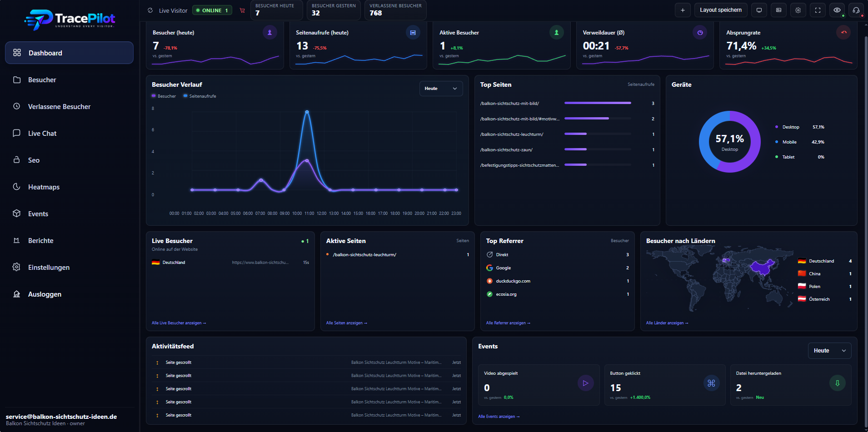Image resolution: width=868 pixels, height=432 pixels.
Task: Open the Heute dropdown in Events panel
Action: (x=829, y=351)
